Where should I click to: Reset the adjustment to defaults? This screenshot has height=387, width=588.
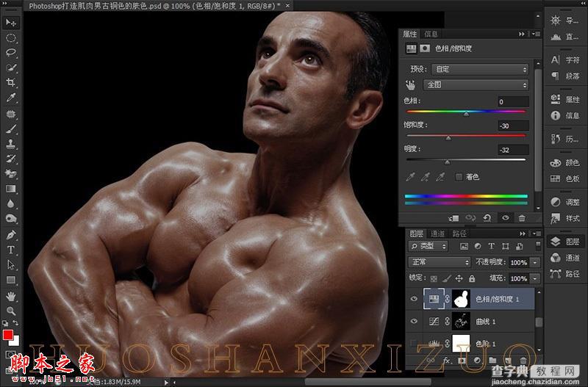point(487,217)
